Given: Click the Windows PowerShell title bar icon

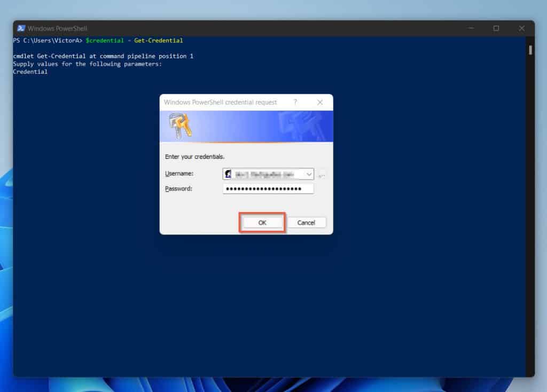Looking at the screenshot, I should coord(21,28).
